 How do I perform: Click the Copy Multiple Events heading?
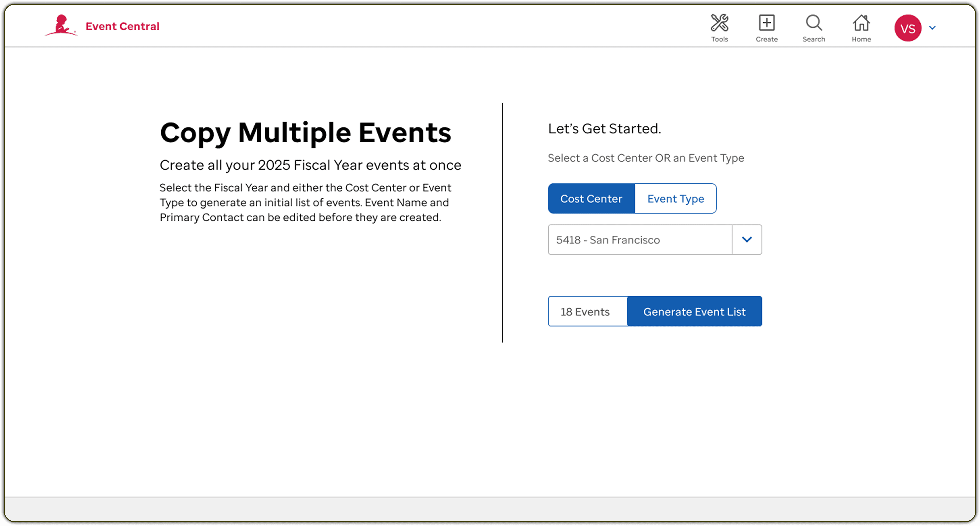pyautogui.click(x=306, y=133)
